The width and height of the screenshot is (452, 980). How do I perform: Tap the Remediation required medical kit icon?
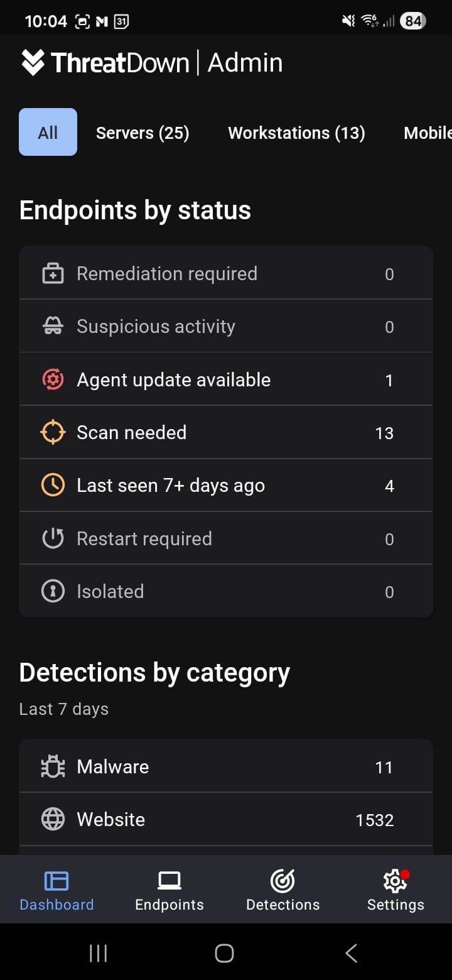(x=53, y=274)
